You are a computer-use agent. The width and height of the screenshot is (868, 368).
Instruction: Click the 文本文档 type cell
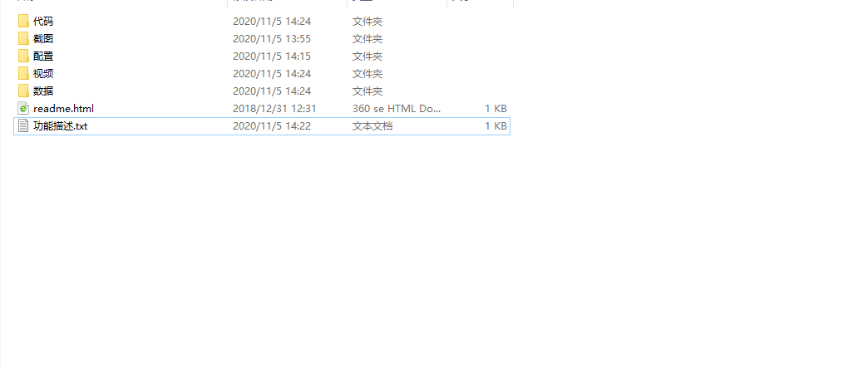372,126
